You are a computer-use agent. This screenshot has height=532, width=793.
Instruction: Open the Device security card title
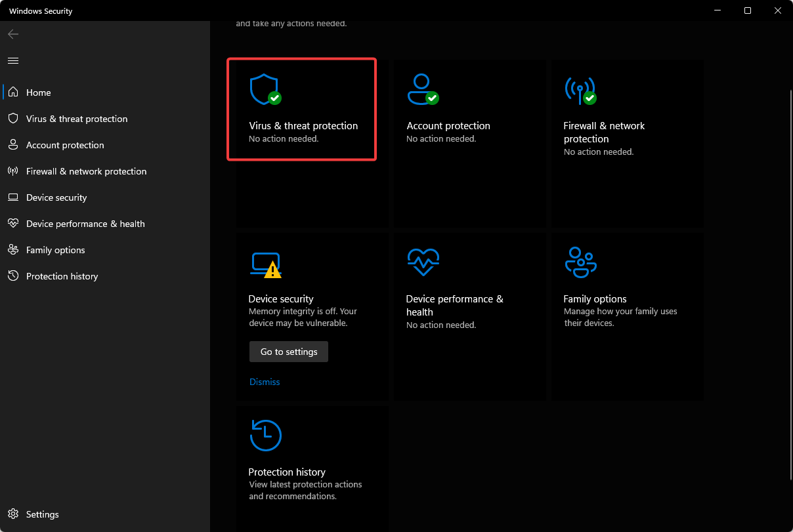[281, 299]
